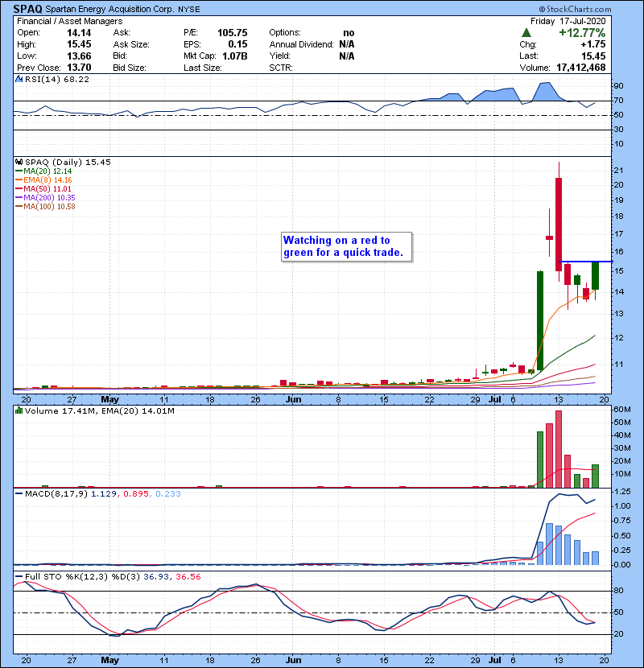Click the RSI(14) indicator icon
Screen dimensions: 644x668
(x=19, y=79)
